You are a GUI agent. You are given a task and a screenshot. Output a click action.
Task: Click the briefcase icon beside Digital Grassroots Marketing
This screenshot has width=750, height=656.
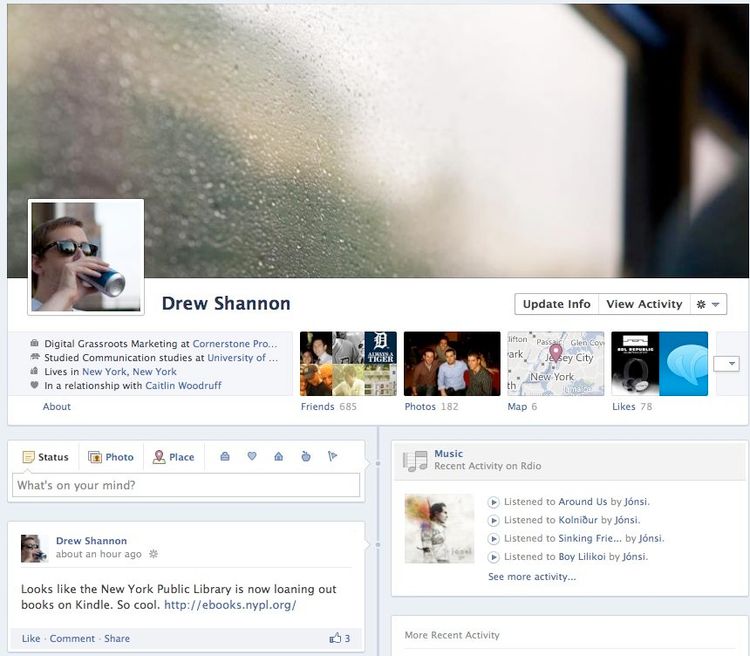tap(34, 343)
